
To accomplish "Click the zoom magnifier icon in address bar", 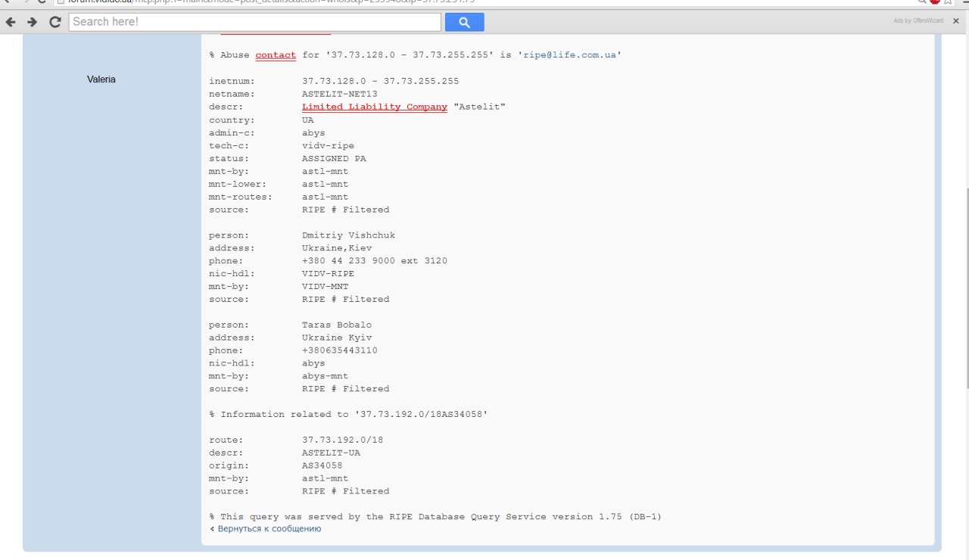I will 923,2.
